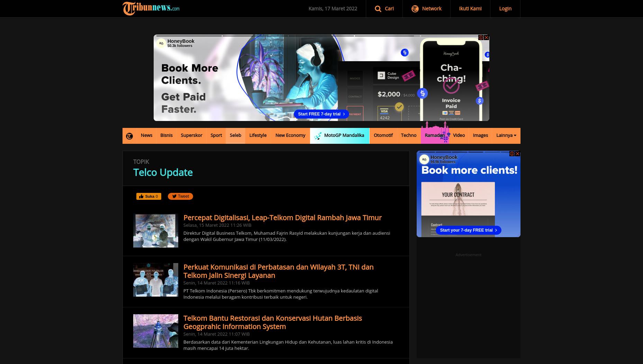The image size is (643, 364).
Task: Click the Tribun Network logo icon
Action: 415,9
